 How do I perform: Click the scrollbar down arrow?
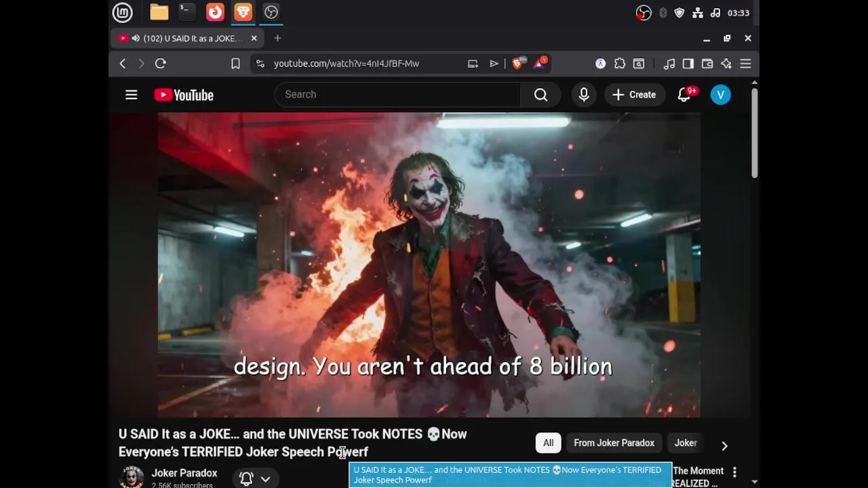coord(754,482)
